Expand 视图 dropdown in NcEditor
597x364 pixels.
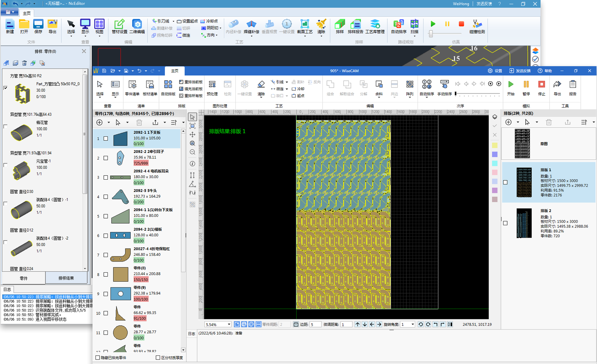tap(99, 36)
